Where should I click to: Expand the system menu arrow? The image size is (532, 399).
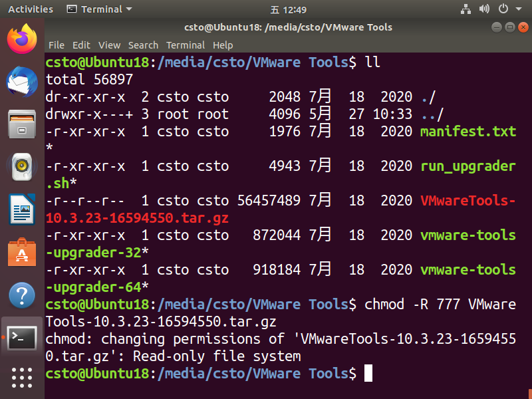click(519, 9)
